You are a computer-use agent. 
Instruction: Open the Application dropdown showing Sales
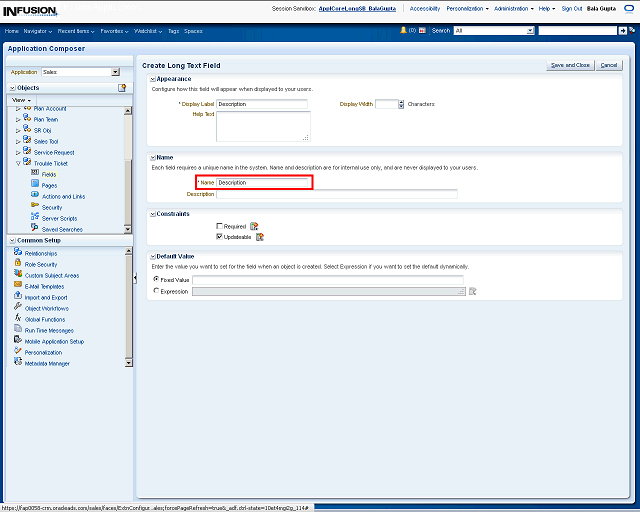click(115, 72)
